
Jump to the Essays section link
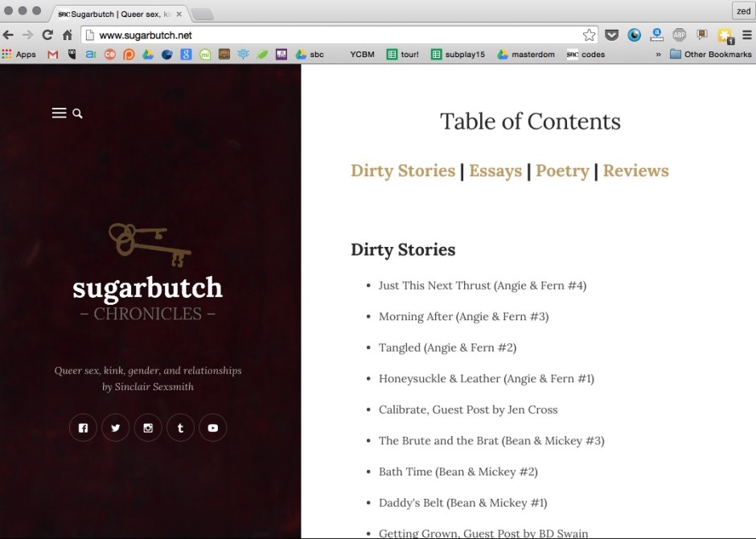pos(495,171)
